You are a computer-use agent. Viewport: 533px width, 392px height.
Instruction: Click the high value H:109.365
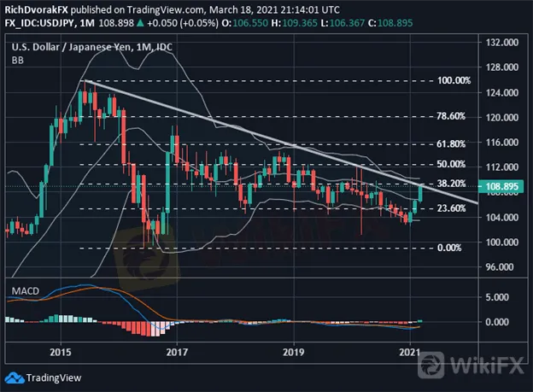click(295, 23)
